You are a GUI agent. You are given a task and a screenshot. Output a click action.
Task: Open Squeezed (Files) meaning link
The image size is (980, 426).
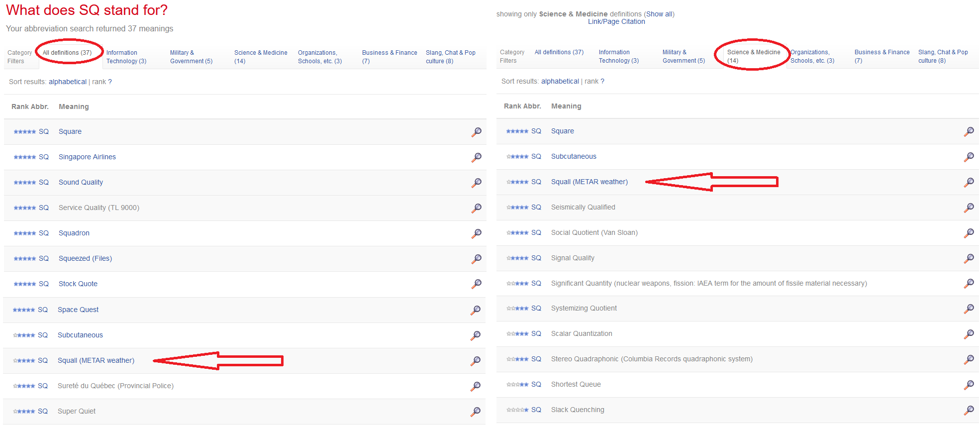(85, 258)
